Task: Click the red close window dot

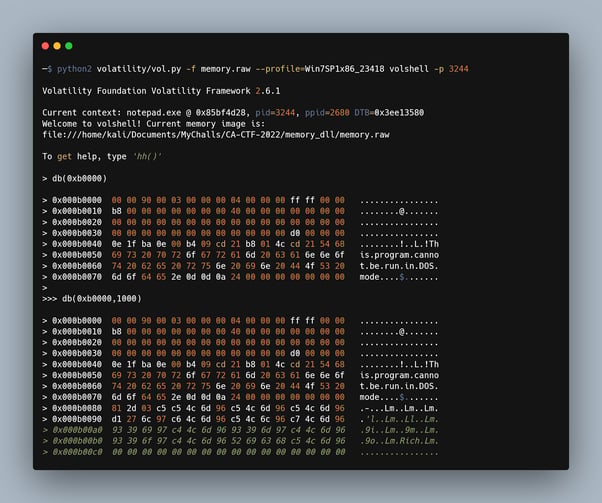Action: point(45,46)
